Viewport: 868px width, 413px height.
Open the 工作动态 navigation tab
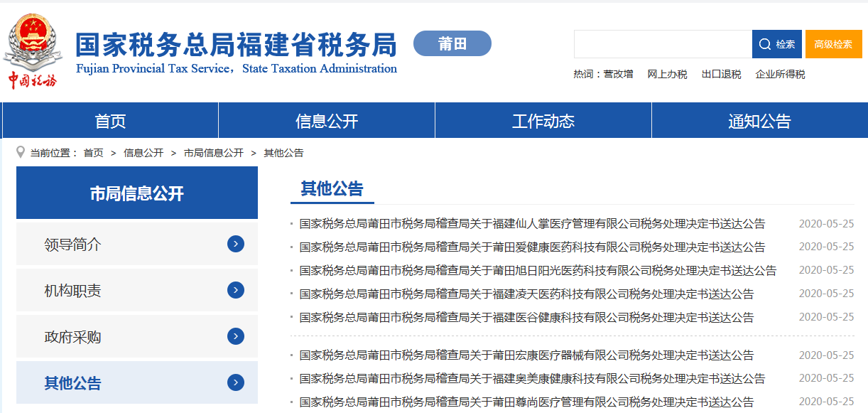pos(543,121)
